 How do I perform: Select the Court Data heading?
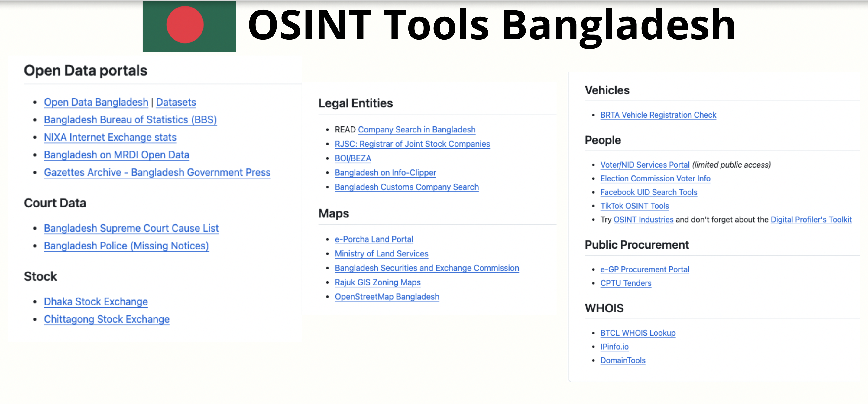click(x=55, y=203)
